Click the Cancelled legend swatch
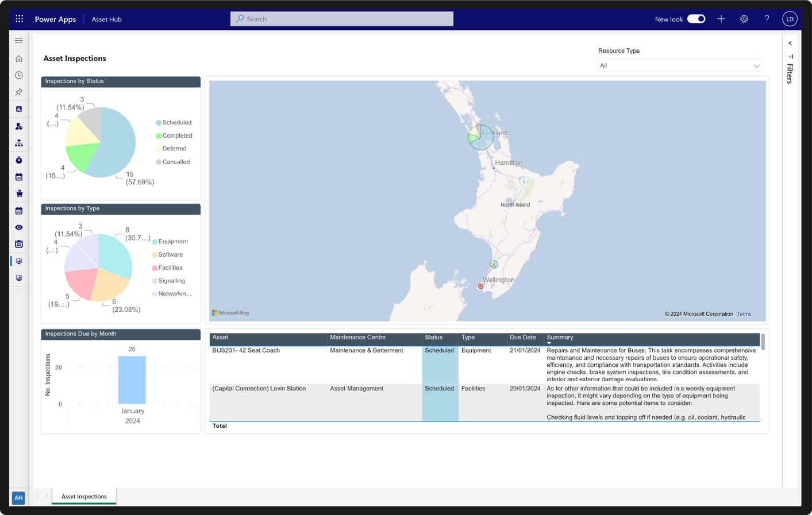The height and width of the screenshot is (515, 812). (x=159, y=162)
